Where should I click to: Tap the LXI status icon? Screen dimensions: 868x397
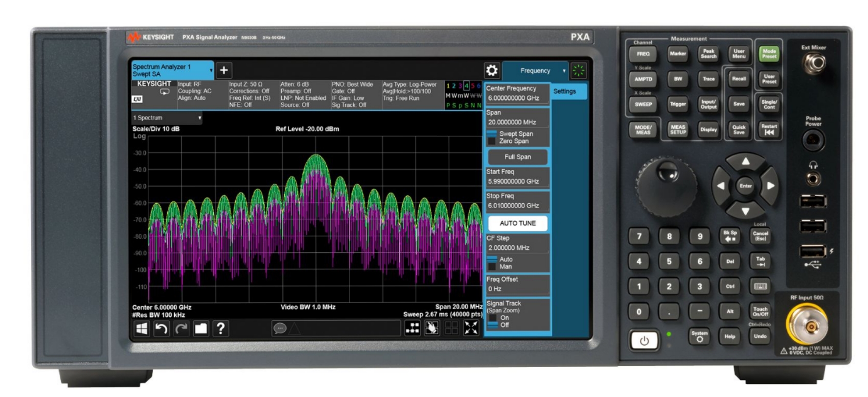tap(137, 99)
